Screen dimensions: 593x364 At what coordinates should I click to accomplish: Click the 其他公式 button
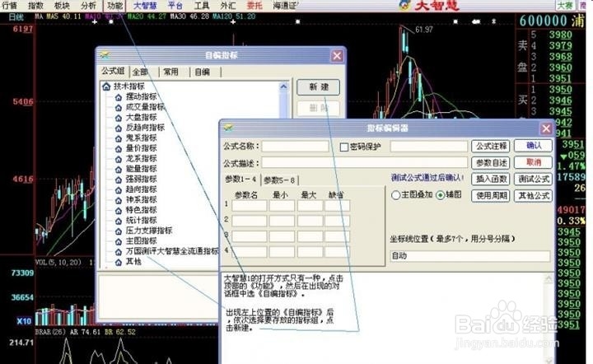[533, 195]
